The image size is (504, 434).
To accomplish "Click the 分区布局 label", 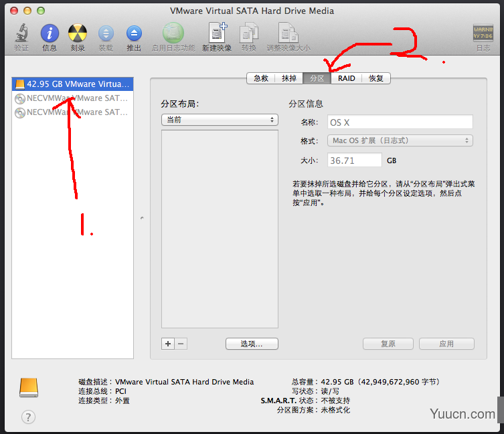I will (x=179, y=104).
